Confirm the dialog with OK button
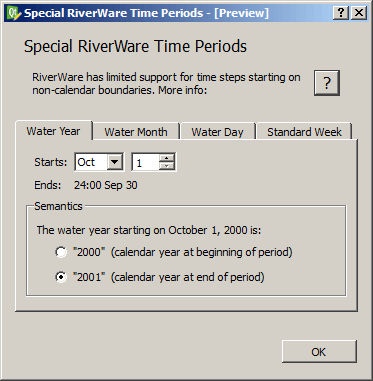The width and height of the screenshot is (373, 381). tap(319, 352)
